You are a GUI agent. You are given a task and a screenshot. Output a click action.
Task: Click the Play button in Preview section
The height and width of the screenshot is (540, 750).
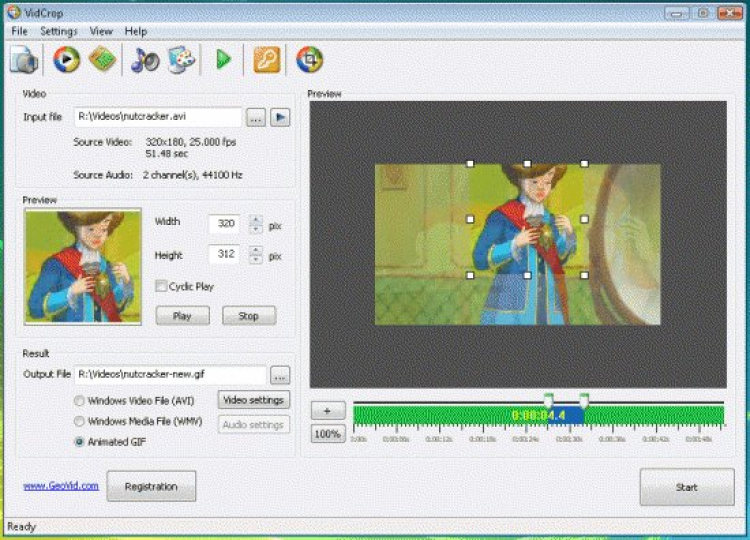click(x=182, y=316)
